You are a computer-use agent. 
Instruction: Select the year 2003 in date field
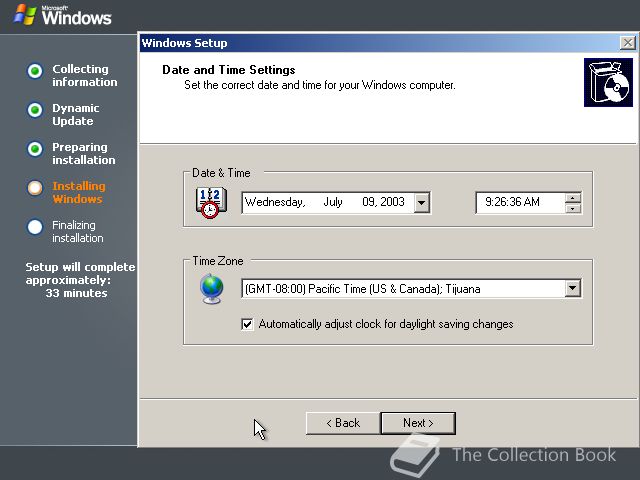[392, 202]
